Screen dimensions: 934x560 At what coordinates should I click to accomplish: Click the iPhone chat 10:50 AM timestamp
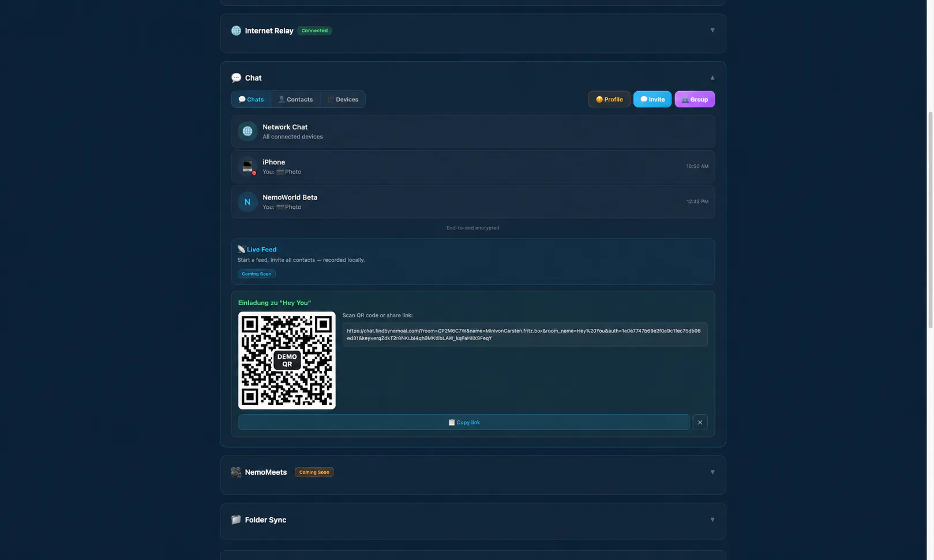point(697,167)
